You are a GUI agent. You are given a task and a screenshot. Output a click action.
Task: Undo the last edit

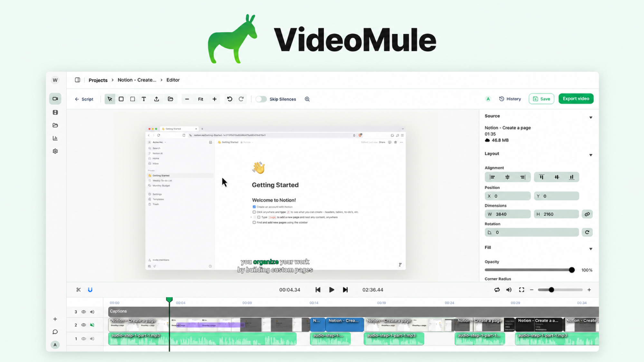coord(230,99)
